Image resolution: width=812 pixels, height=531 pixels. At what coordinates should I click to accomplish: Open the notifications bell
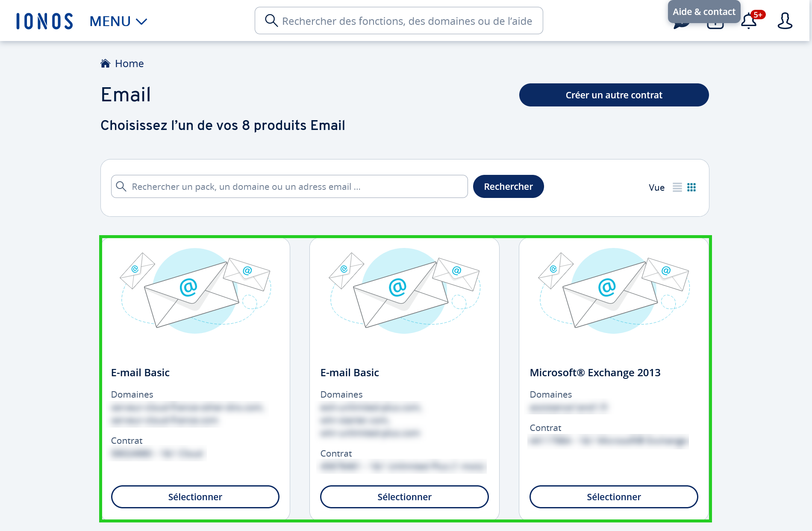(x=748, y=21)
